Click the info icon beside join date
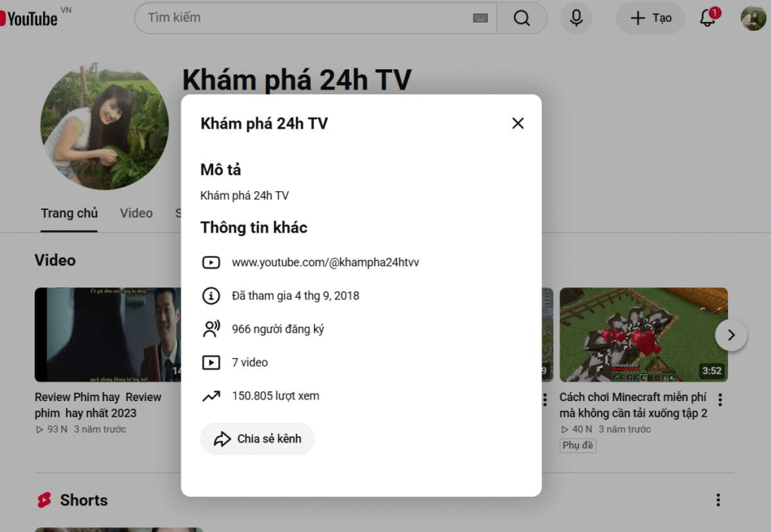This screenshot has width=771, height=532. (211, 296)
